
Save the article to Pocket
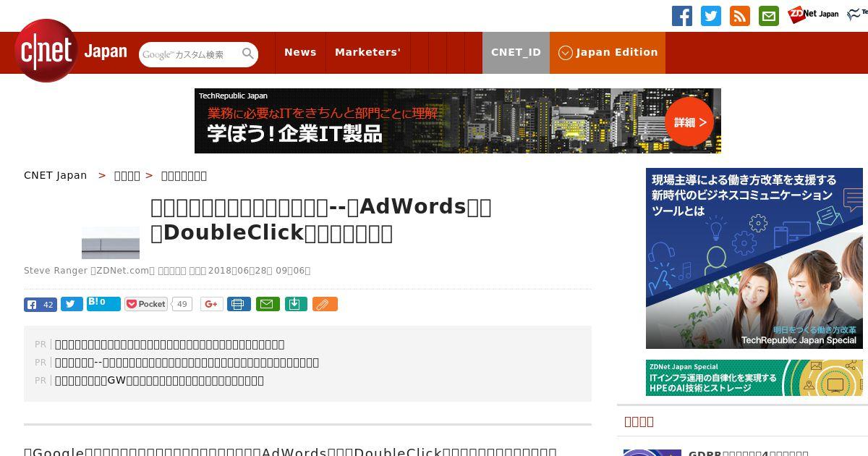(146, 304)
